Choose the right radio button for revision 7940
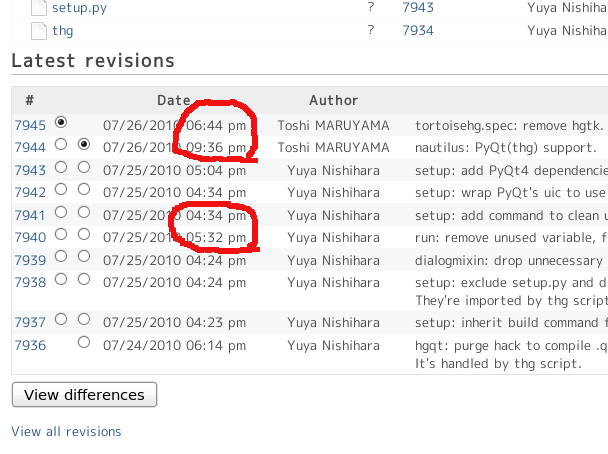Viewport: 608px width, 454px height. click(x=84, y=234)
